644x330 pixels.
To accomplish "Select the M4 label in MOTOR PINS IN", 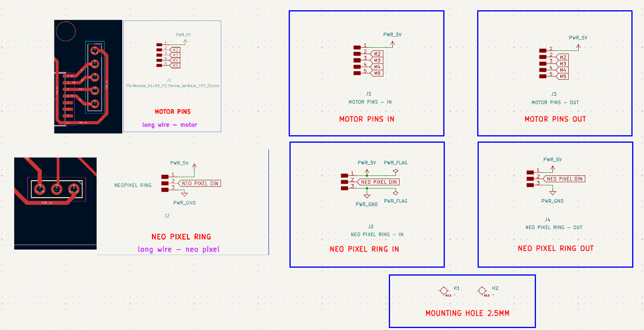I will (x=377, y=67).
